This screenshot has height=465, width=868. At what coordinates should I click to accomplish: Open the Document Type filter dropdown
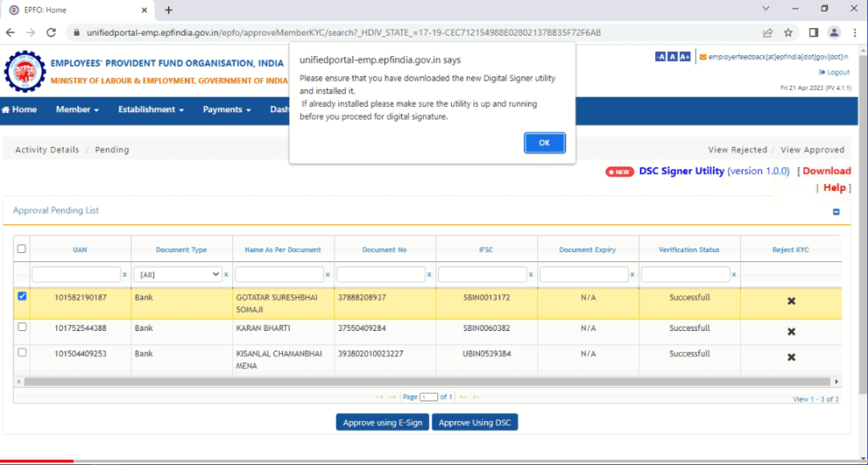coord(178,274)
